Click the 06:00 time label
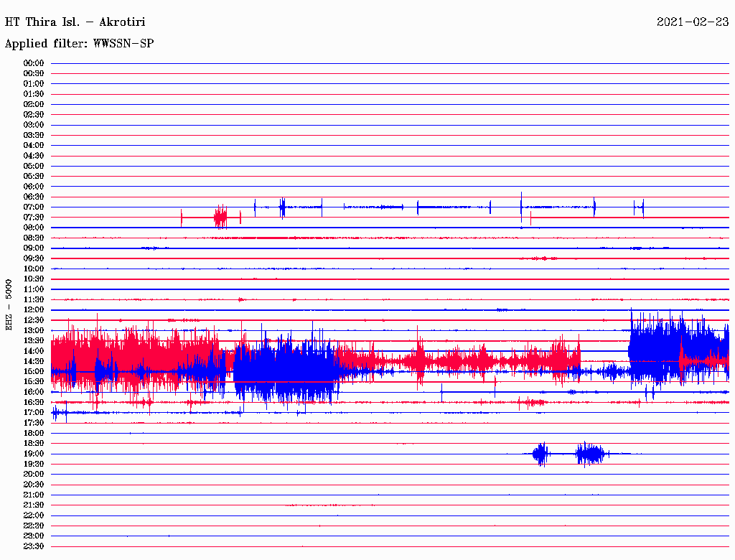 tap(34, 187)
